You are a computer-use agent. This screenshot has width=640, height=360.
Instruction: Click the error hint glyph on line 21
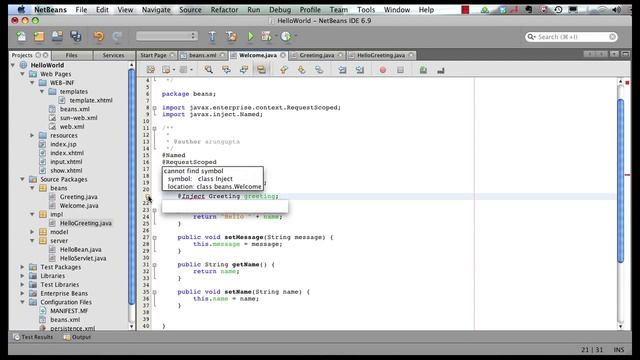point(147,197)
